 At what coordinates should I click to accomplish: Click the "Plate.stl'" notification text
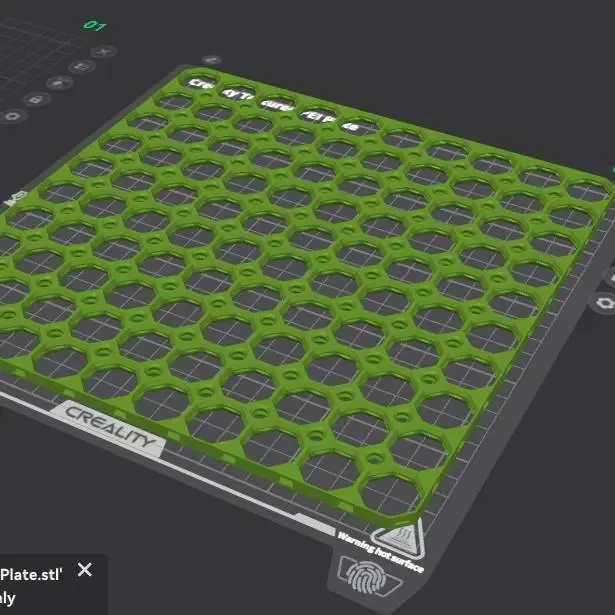click(x=31, y=575)
